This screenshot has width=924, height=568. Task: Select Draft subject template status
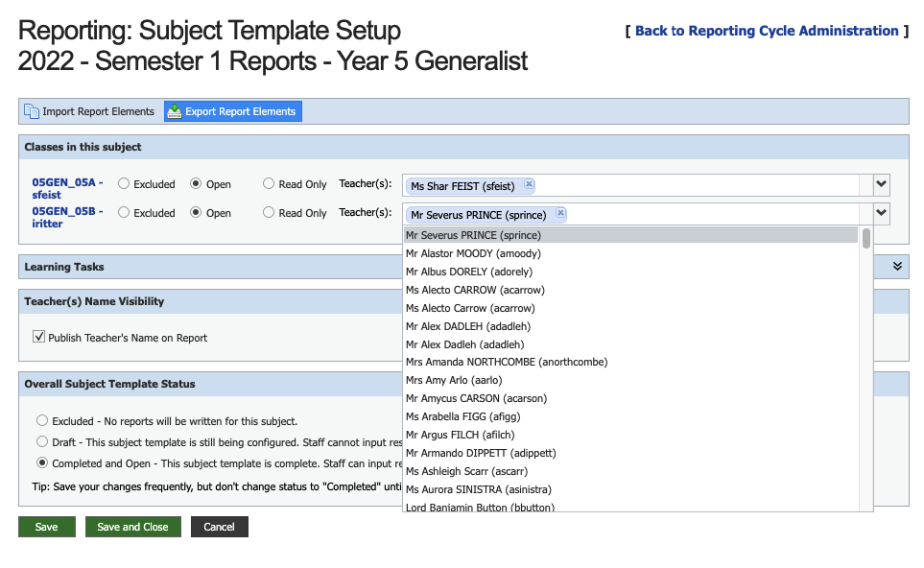pyautogui.click(x=42, y=441)
